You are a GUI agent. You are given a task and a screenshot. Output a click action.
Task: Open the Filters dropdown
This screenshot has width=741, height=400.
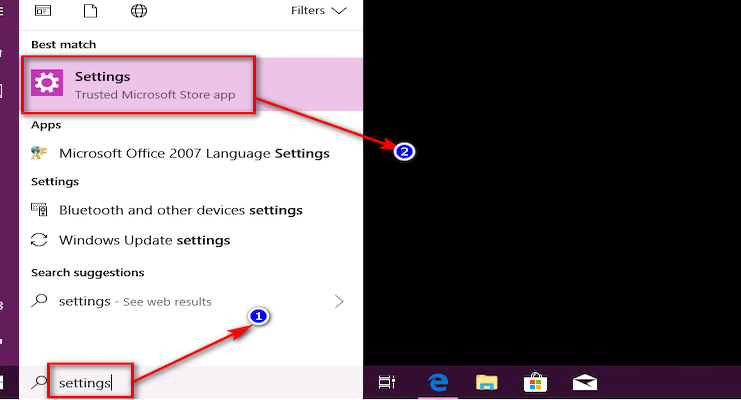(319, 10)
